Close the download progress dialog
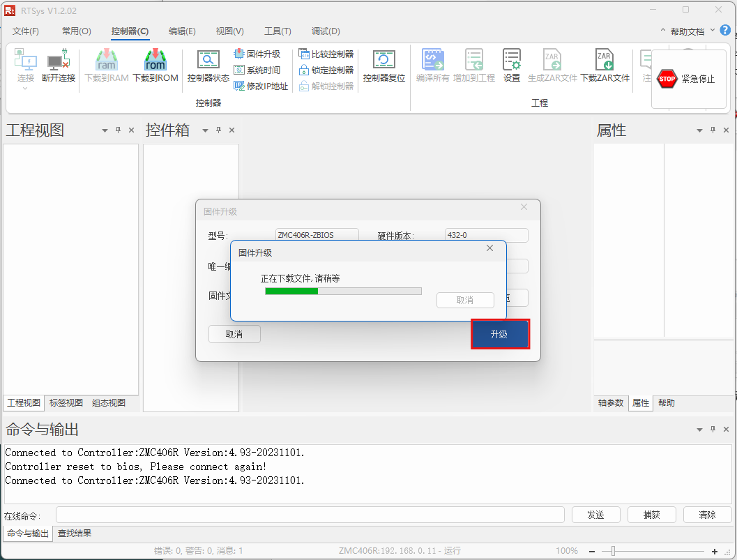737x560 pixels. [489, 248]
